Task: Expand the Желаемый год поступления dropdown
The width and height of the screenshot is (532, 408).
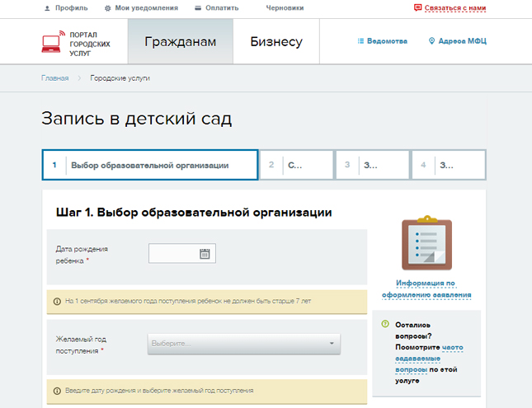Action: pos(243,344)
